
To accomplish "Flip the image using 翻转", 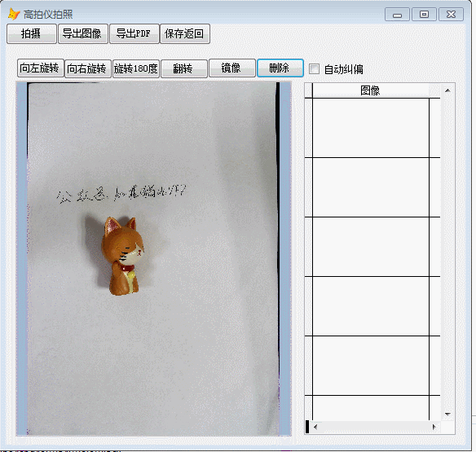I will point(184,68).
